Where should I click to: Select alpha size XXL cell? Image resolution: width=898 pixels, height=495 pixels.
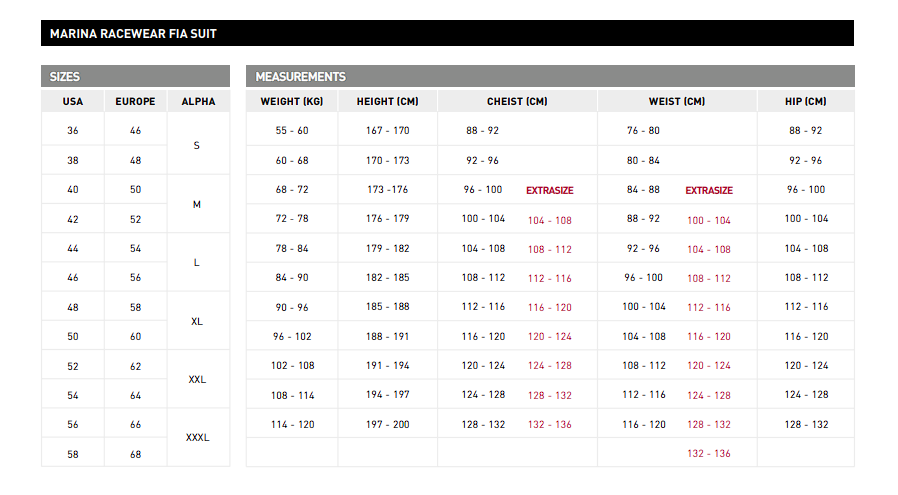click(x=197, y=380)
